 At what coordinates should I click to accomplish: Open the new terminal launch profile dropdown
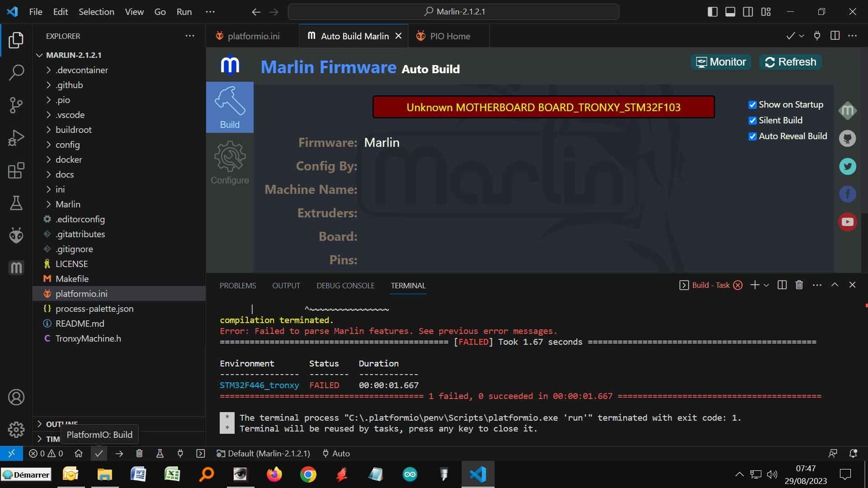[x=766, y=285]
